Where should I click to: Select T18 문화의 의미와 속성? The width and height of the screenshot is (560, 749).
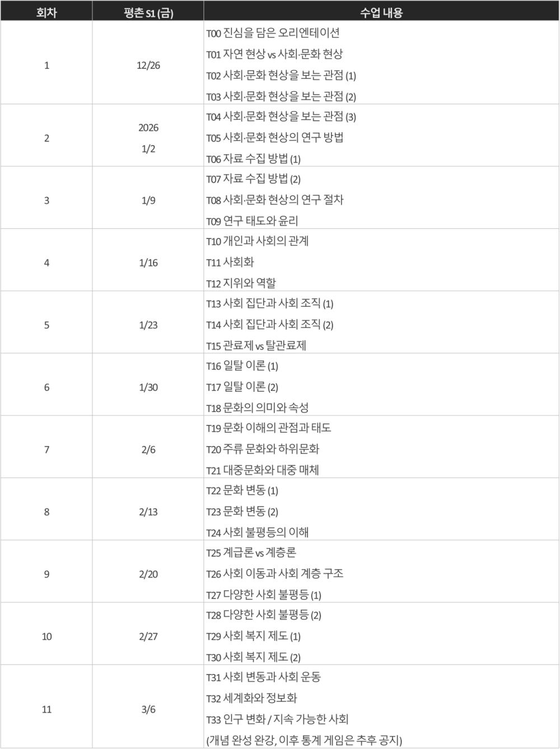pyautogui.click(x=257, y=408)
